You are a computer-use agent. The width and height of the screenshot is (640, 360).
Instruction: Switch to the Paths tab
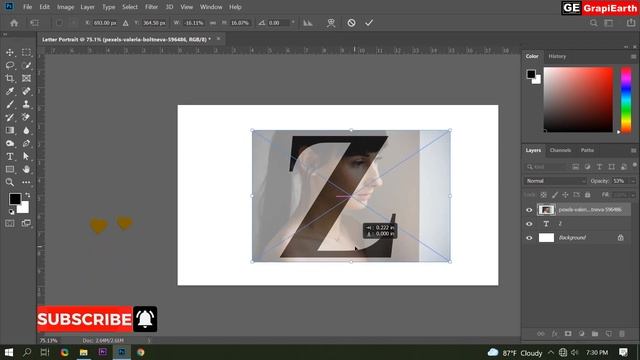(x=587, y=150)
